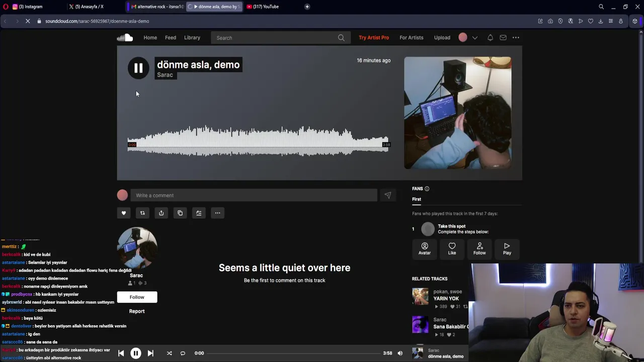Open the notifications bell
The image size is (644, 362).
pyautogui.click(x=490, y=38)
